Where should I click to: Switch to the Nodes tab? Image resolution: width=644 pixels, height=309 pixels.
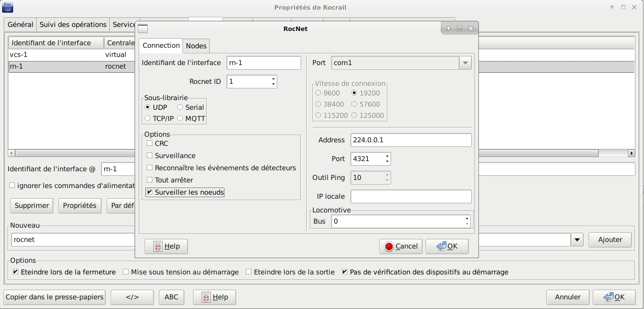click(x=196, y=46)
